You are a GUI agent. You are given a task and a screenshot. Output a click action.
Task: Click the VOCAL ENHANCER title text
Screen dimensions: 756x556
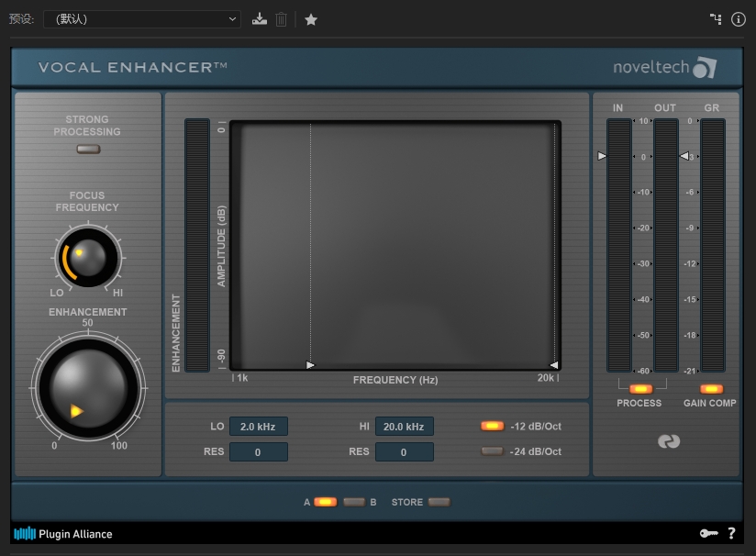point(133,67)
